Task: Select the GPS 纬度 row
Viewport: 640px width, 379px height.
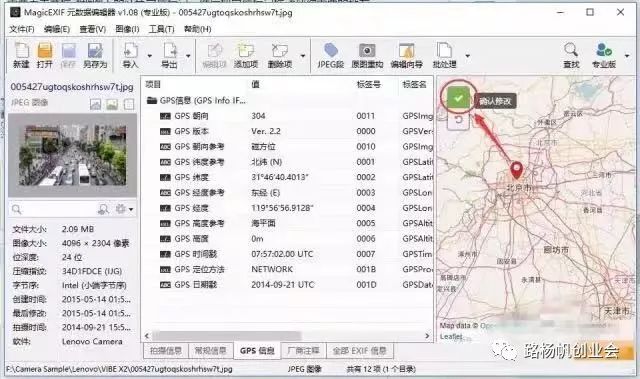Action: [288, 177]
